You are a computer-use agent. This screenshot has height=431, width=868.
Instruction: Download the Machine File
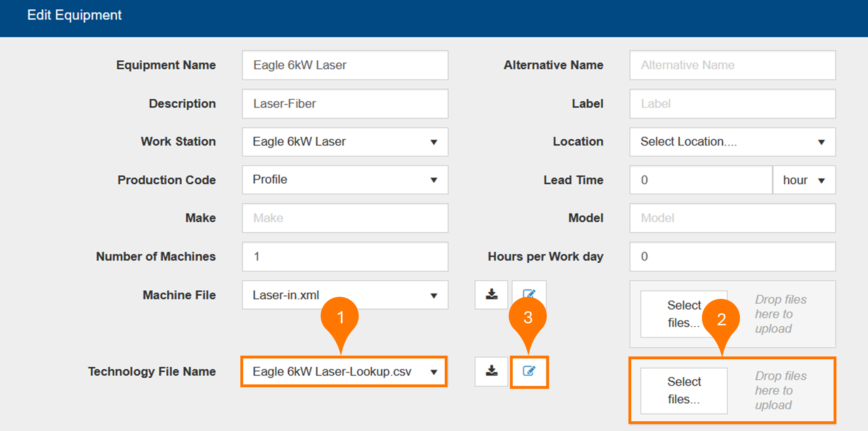click(491, 294)
